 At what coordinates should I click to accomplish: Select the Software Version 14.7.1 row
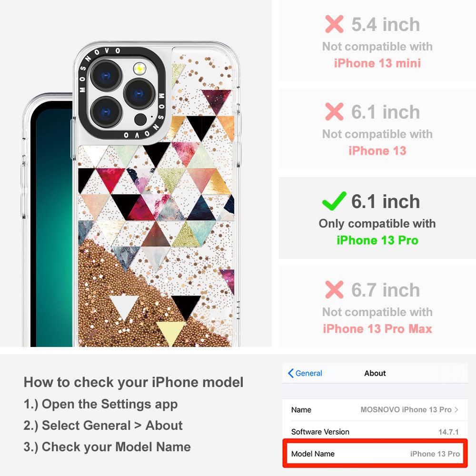tap(375, 431)
